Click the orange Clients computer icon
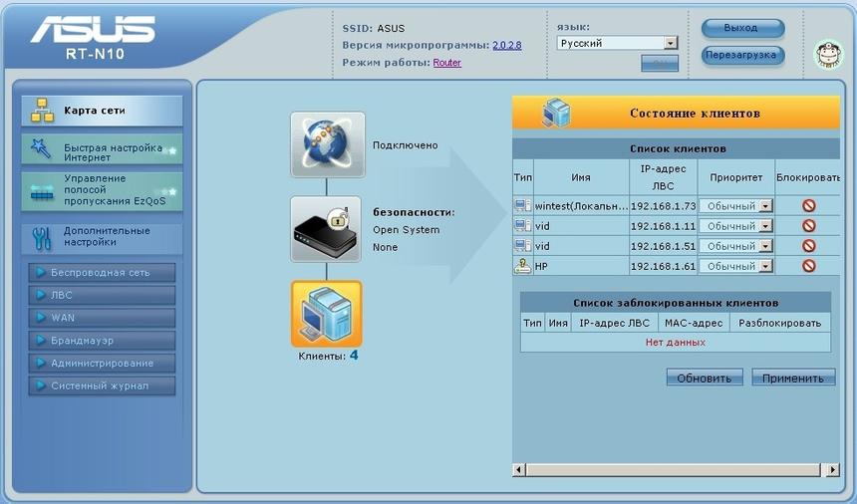The image size is (857, 504). [x=327, y=314]
